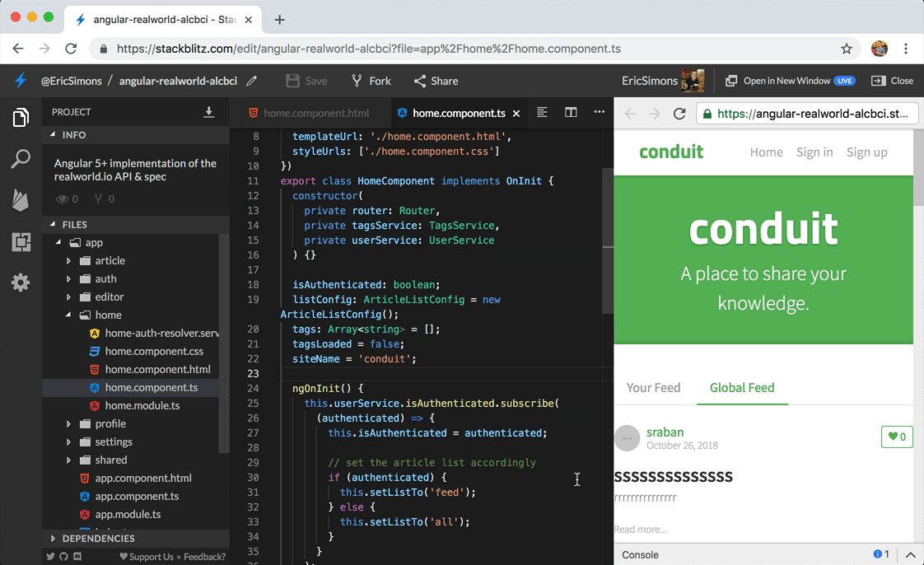This screenshot has height=565, width=924.
Task: Click the pencil icon to rename project
Action: pyautogui.click(x=252, y=81)
